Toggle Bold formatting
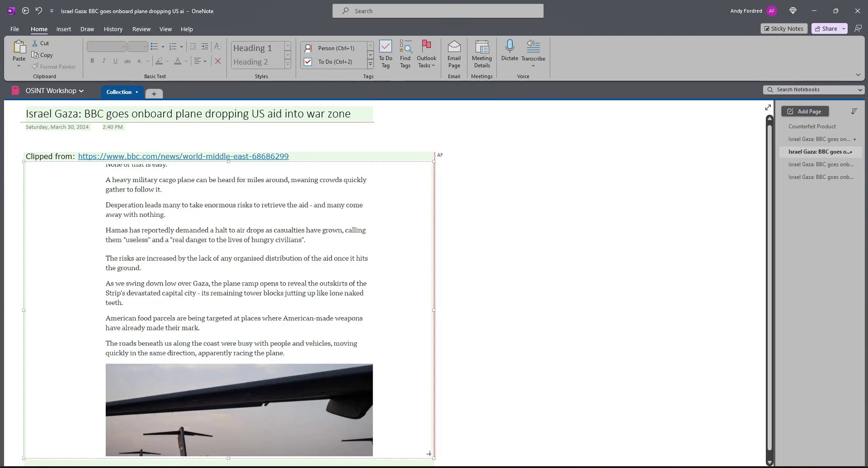 coord(92,61)
